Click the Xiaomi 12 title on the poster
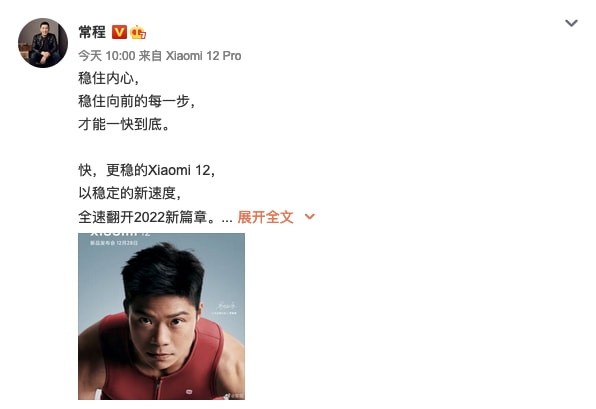596x409 pixels. (120, 233)
